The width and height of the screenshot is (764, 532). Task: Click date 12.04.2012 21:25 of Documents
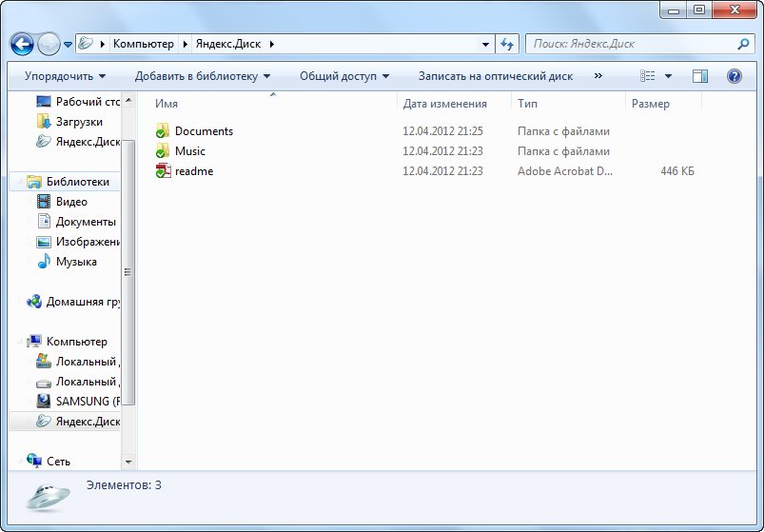coord(442,131)
